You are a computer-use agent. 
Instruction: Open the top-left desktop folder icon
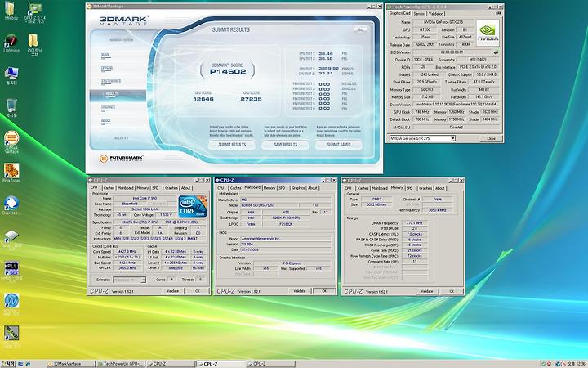(10, 9)
